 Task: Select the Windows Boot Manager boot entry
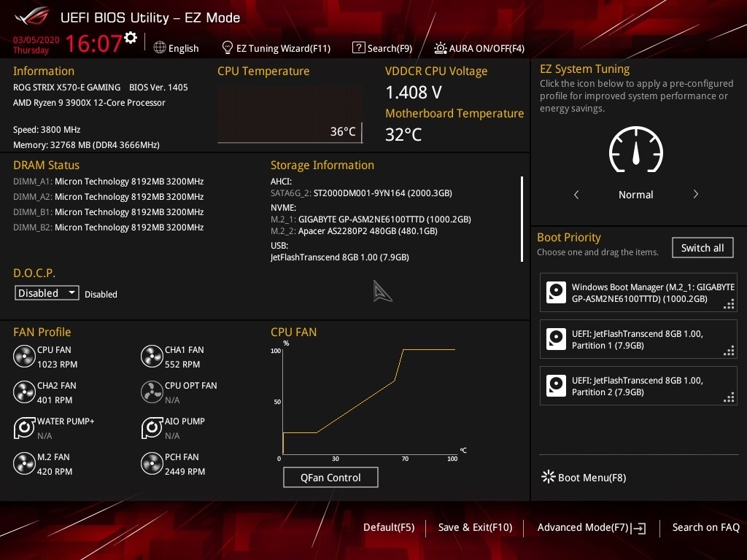point(638,292)
